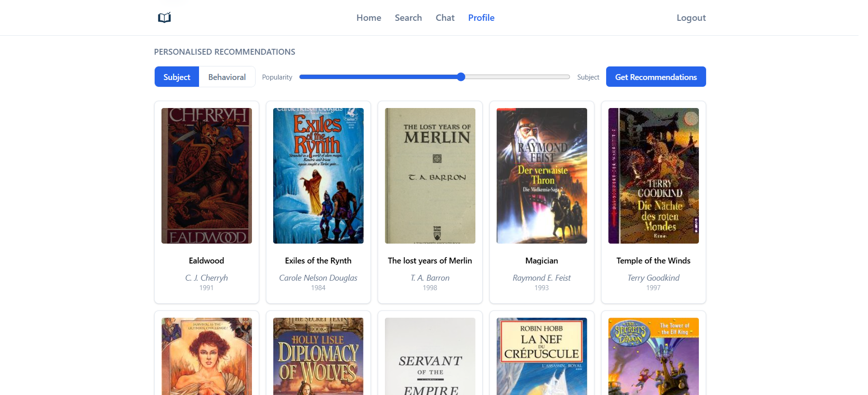The width and height of the screenshot is (868, 395).
Task: Click the open book logo icon
Action: [x=164, y=18]
